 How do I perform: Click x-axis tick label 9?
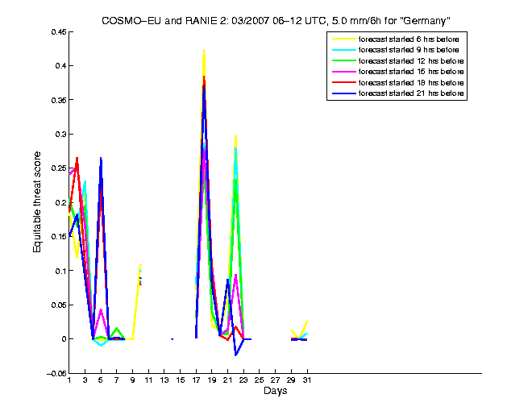click(133, 380)
